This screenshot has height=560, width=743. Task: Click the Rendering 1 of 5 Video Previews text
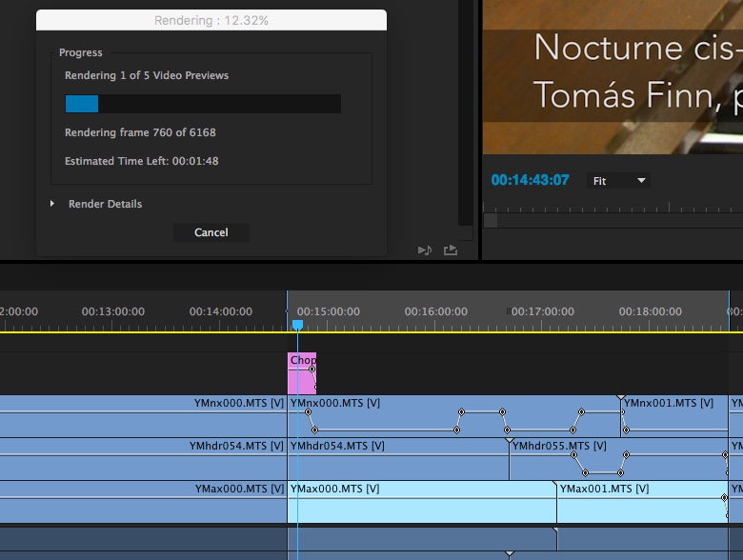click(x=147, y=75)
